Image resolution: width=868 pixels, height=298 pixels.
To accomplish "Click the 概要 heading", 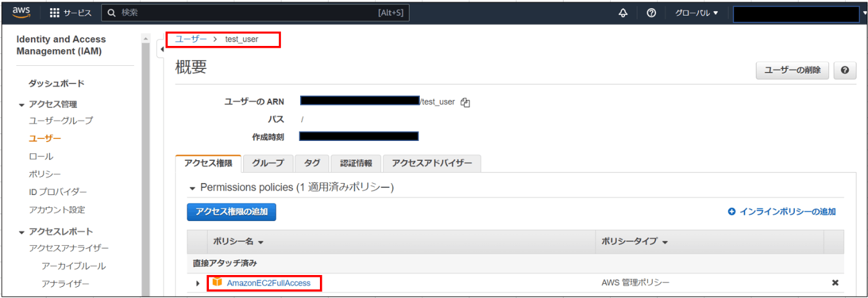I will pyautogui.click(x=191, y=68).
